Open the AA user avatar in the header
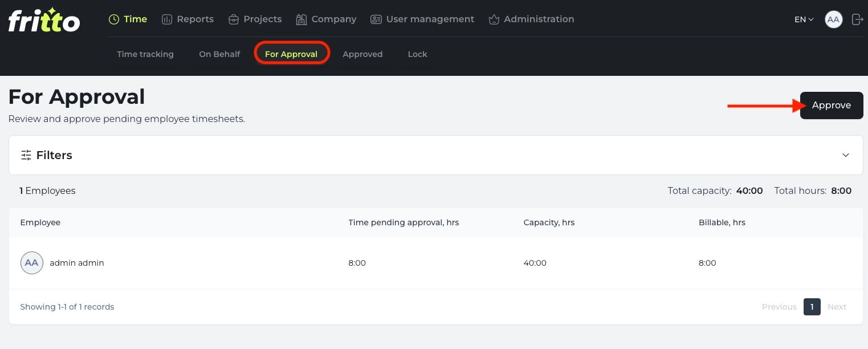The height and width of the screenshot is (349, 868). tap(834, 19)
